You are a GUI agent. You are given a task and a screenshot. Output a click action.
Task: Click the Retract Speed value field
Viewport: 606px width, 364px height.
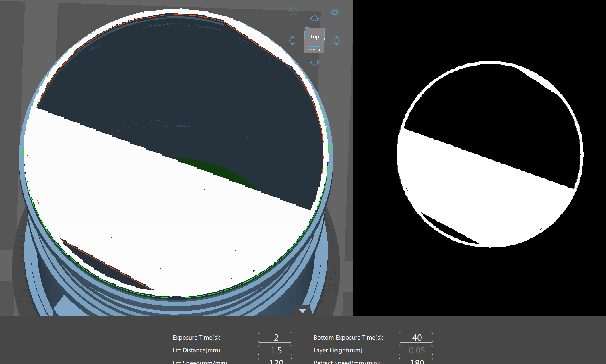pyautogui.click(x=416, y=361)
